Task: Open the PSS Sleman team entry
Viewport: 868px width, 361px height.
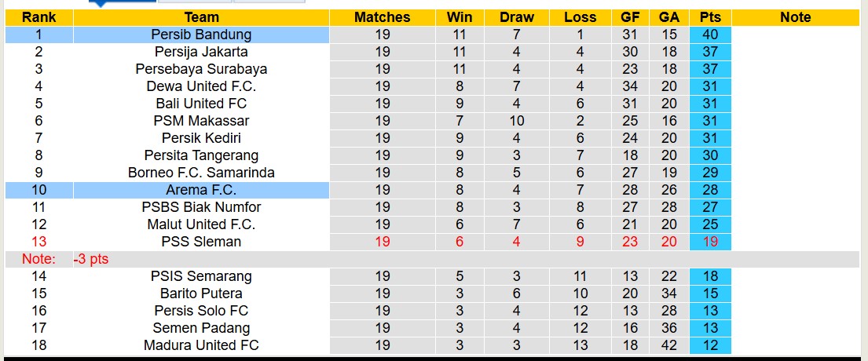Action: click(201, 242)
